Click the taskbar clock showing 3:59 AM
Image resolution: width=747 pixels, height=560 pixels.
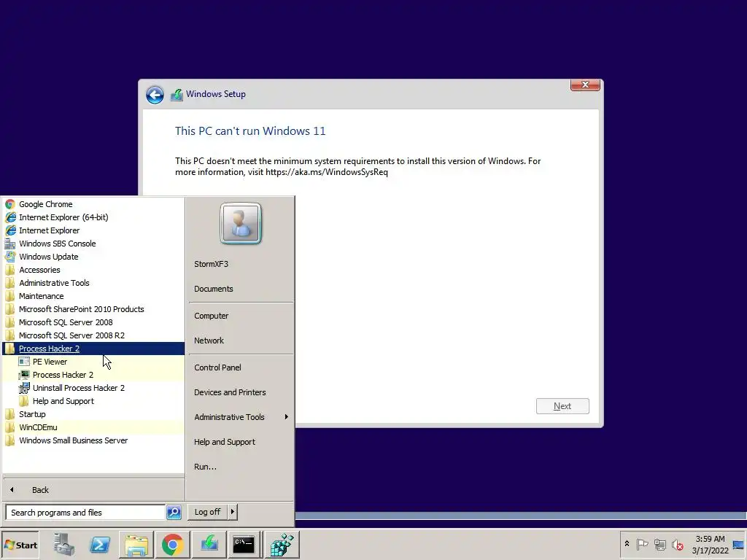coord(710,544)
